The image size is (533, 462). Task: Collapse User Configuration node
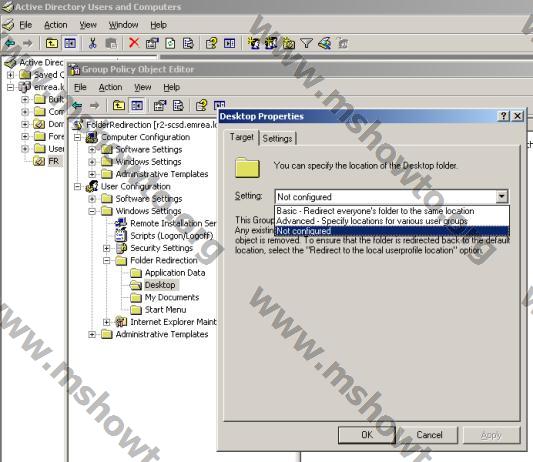(78, 187)
